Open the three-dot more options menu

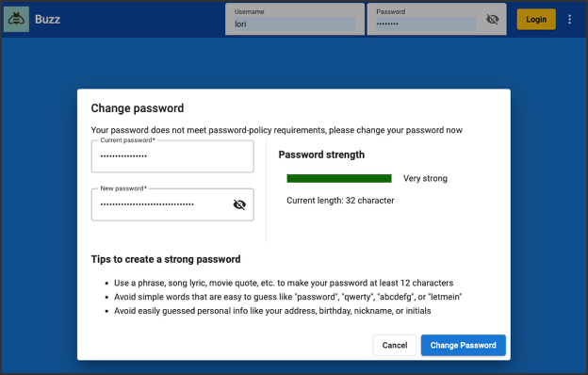click(x=569, y=19)
